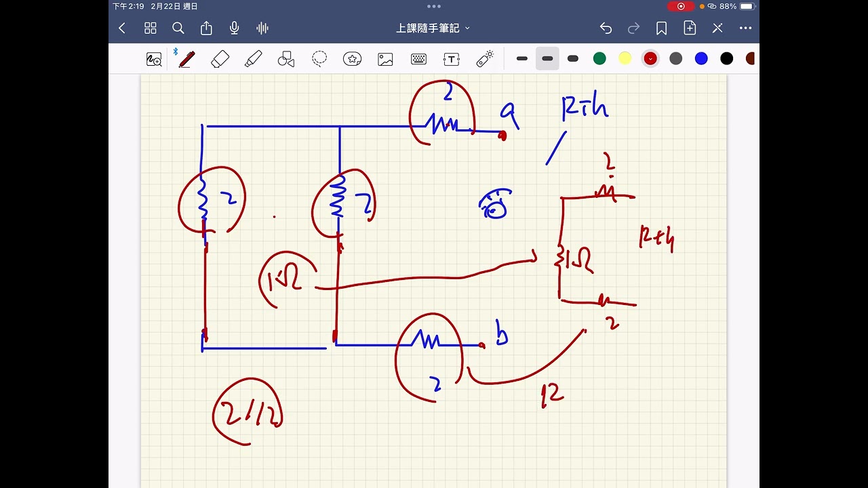Tap the share export icon
The height and width of the screenshot is (488, 868).
click(x=206, y=28)
